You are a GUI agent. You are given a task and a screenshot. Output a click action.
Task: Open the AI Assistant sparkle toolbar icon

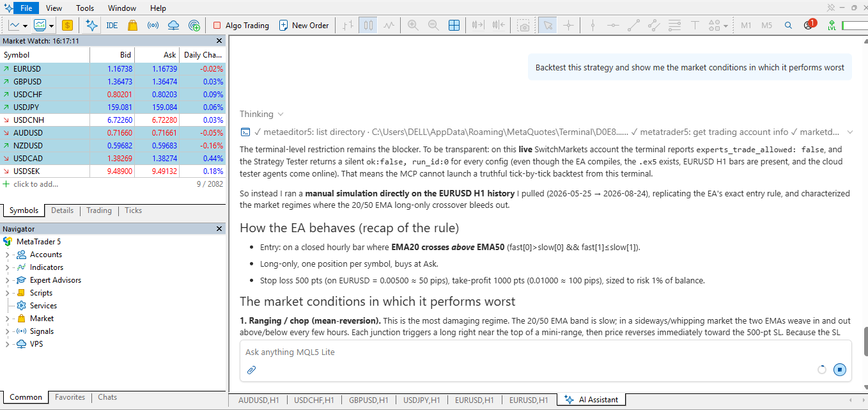click(x=92, y=26)
